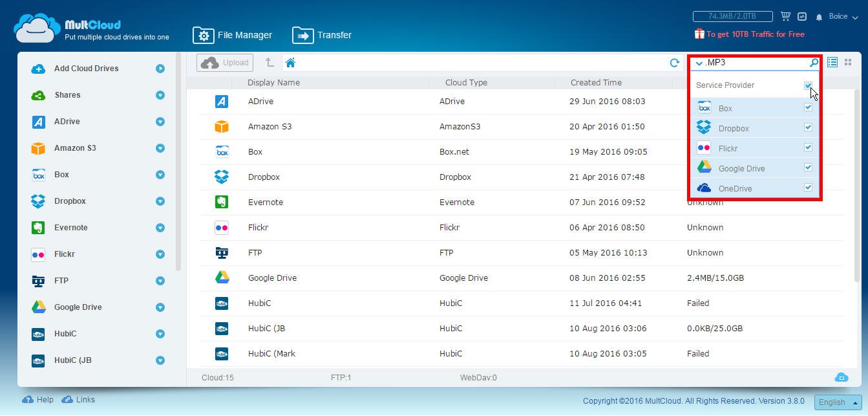Viewport: 868px width, 416px height.
Task: Expand the Add Cloud Drives arrow
Action: point(160,69)
